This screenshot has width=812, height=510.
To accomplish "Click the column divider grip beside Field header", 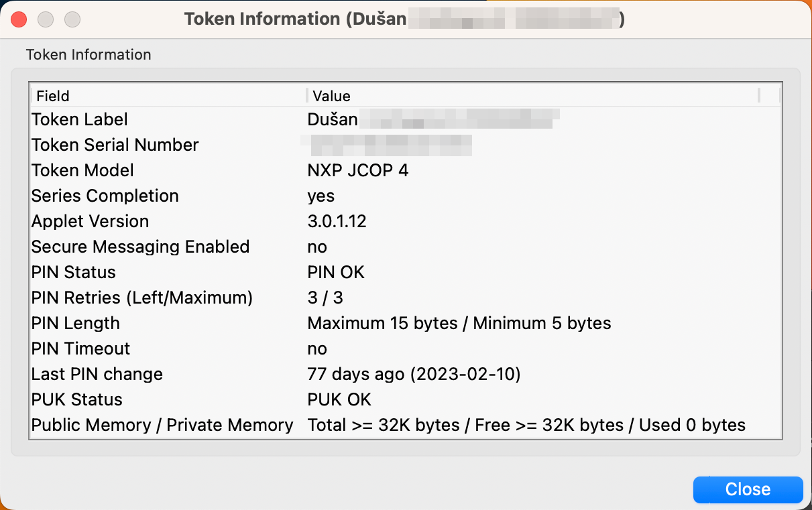I will tap(306, 96).
